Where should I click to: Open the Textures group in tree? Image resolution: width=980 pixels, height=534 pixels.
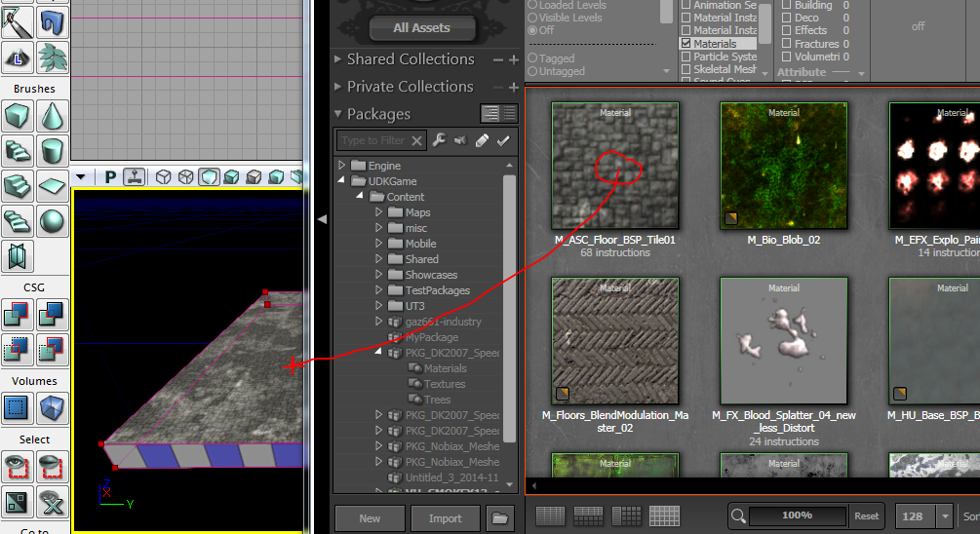coord(445,384)
